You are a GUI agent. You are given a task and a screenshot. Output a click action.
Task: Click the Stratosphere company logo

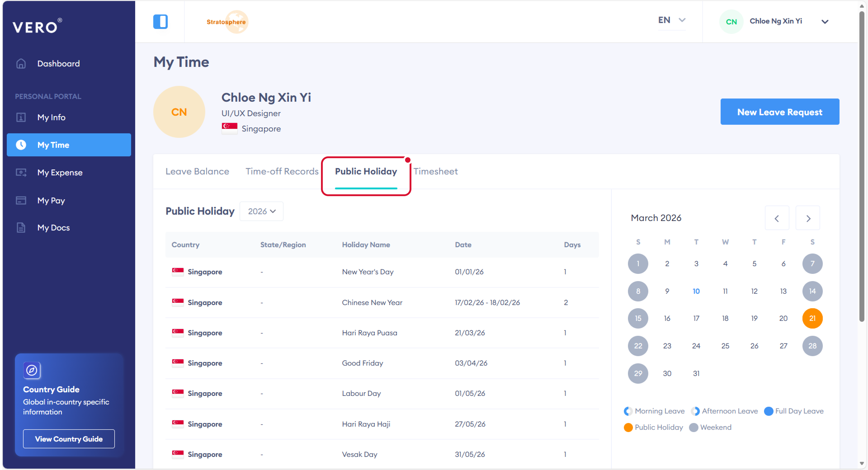[x=226, y=22]
